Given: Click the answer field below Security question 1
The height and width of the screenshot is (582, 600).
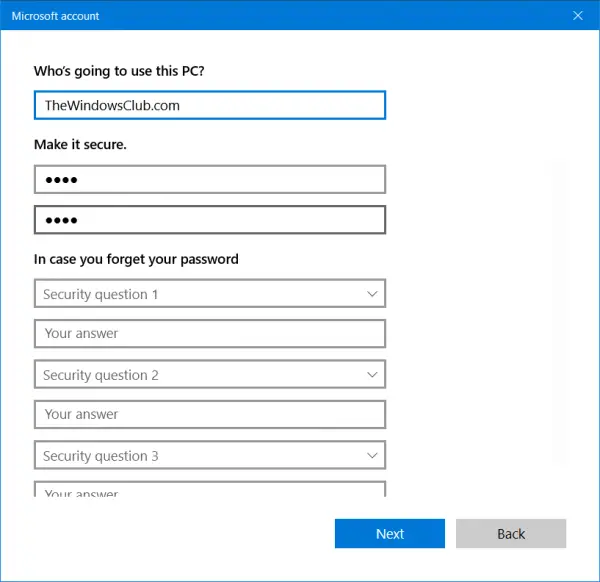Looking at the screenshot, I should 209,334.
